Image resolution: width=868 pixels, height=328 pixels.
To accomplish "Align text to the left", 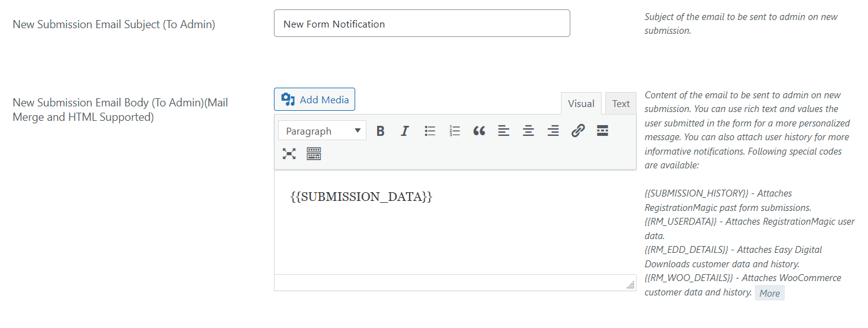I will point(503,131).
